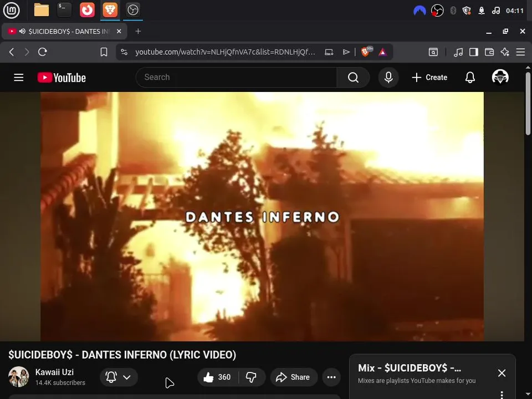Viewport: 532px width, 399px height.
Task: Search with your voice microphone
Action: click(388, 78)
